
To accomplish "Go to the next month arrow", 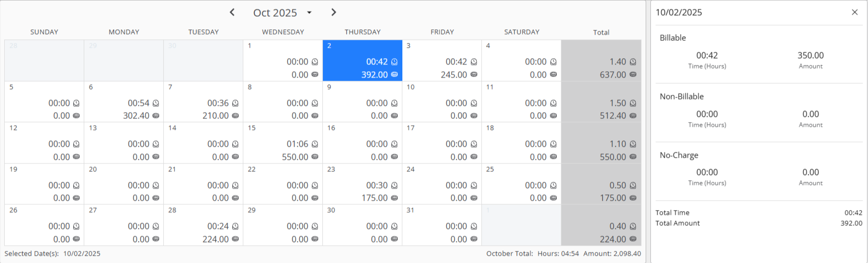I will click(334, 12).
